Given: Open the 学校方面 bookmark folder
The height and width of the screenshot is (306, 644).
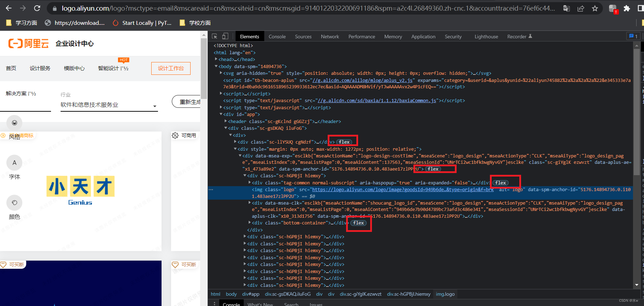Looking at the screenshot, I should 195,23.
